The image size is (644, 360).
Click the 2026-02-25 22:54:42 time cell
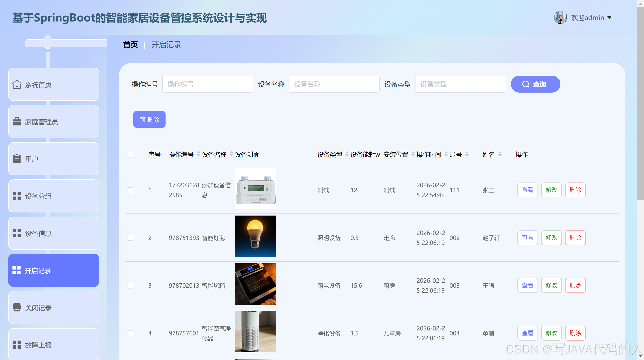click(x=431, y=190)
